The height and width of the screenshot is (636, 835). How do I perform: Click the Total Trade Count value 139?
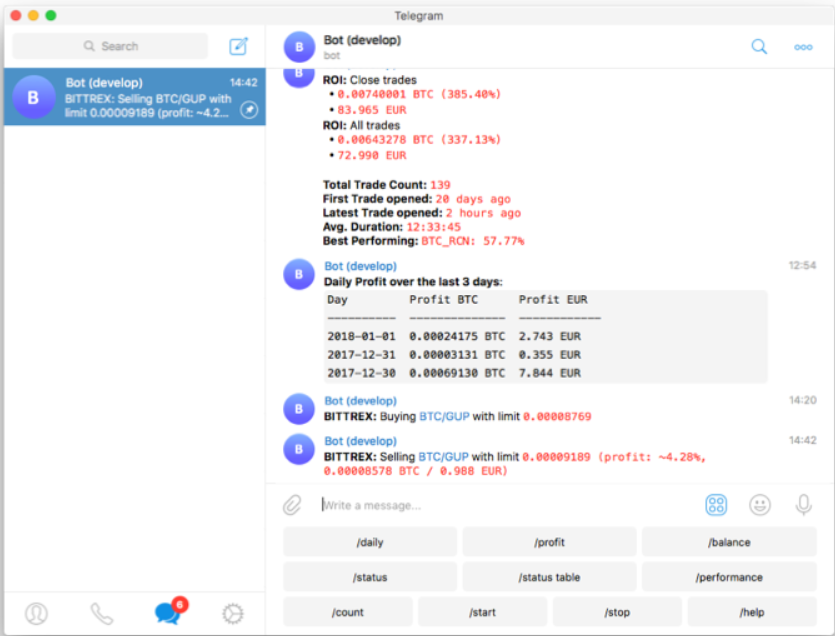click(x=440, y=185)
